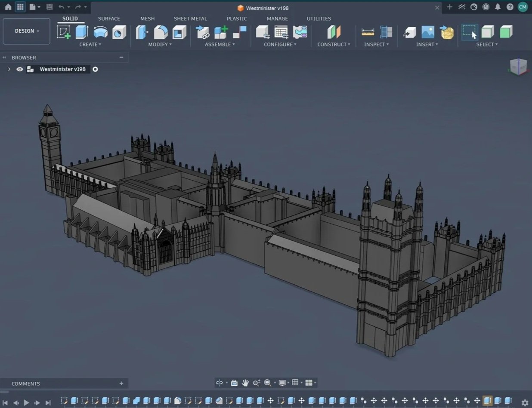
Task: Choose the Revolve tool icon
Action: [x=101, y=32]
